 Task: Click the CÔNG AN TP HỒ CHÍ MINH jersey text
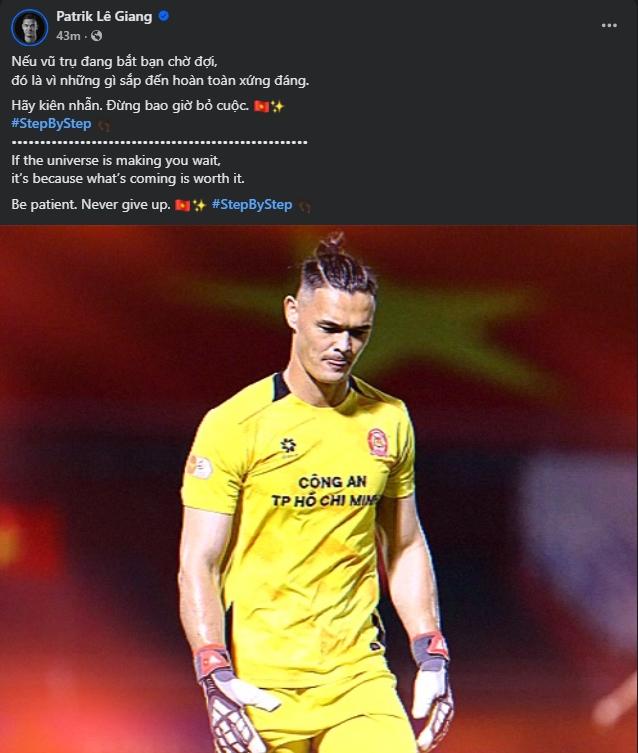(x=327, y=491)
